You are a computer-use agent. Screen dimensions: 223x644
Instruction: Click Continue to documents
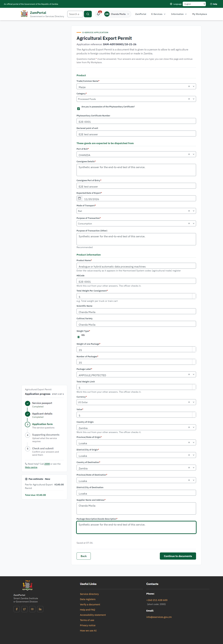click(178, 556)
